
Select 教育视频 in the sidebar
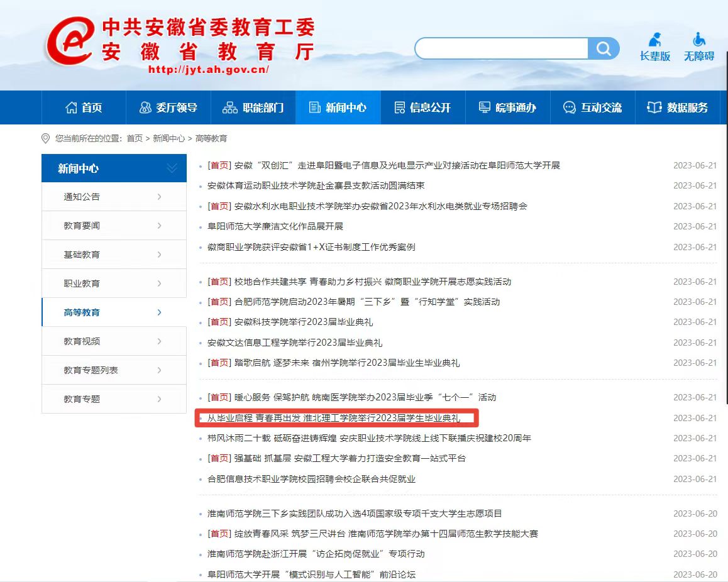pyautogui.click(x=114, y=341)
